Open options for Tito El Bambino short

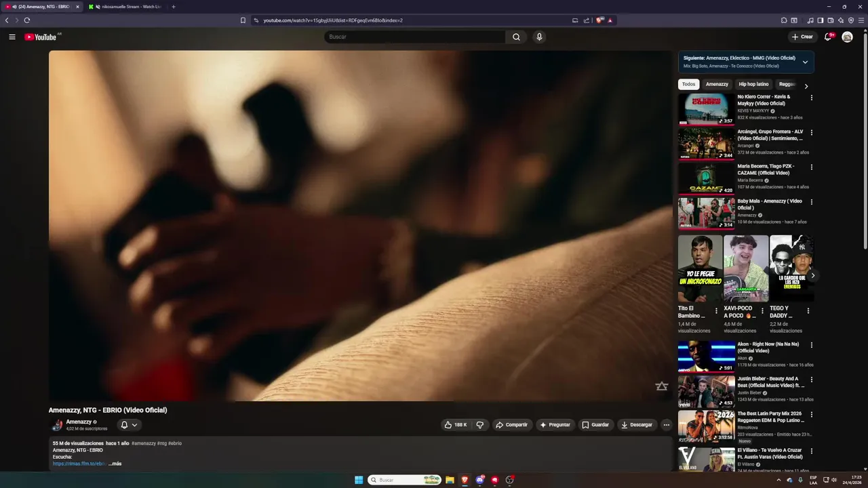(x=716, y=311)
